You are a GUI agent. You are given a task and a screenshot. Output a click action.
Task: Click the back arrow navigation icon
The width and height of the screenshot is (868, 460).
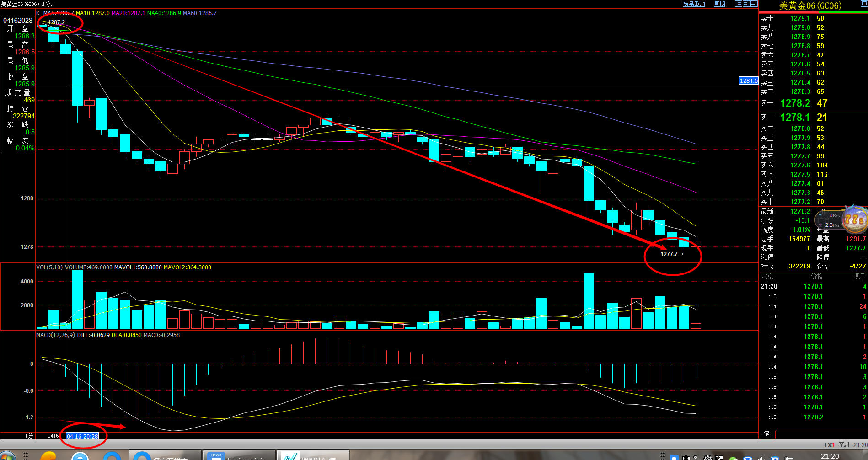point(738,4)
